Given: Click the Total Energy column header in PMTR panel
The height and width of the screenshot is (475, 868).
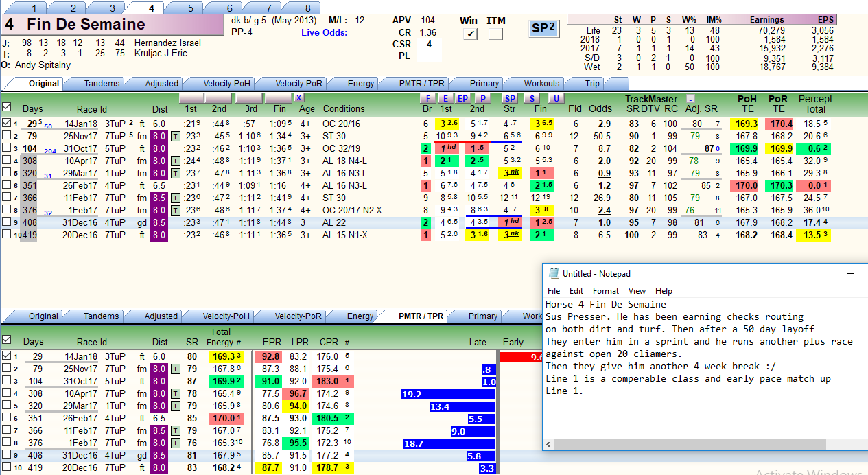Looking at the screenshot, I should (224, 337).
